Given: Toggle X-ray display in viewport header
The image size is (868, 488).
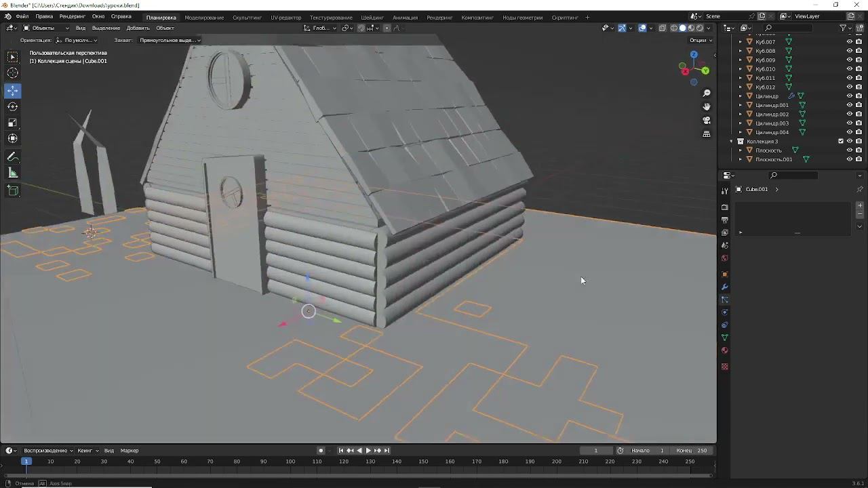Looking at the screenshot, I should pyautogui.click(x=663, y=28).
